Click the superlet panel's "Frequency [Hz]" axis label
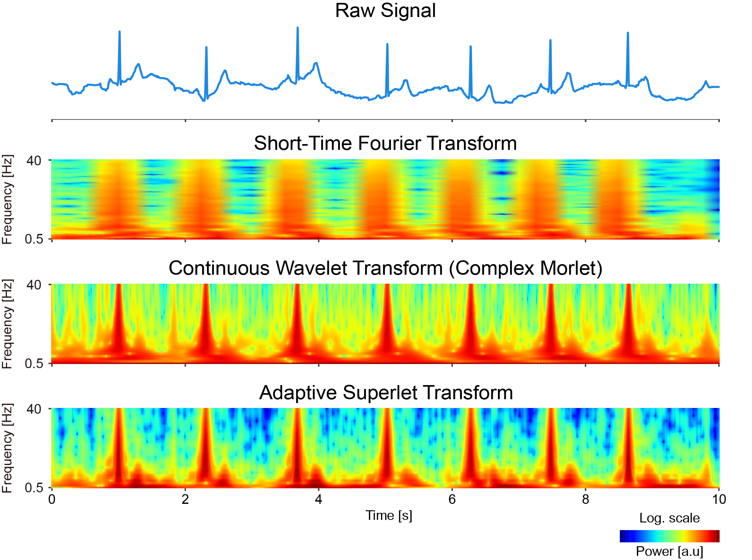This screenshot has width=752, height=560. (x=7, y=448)
